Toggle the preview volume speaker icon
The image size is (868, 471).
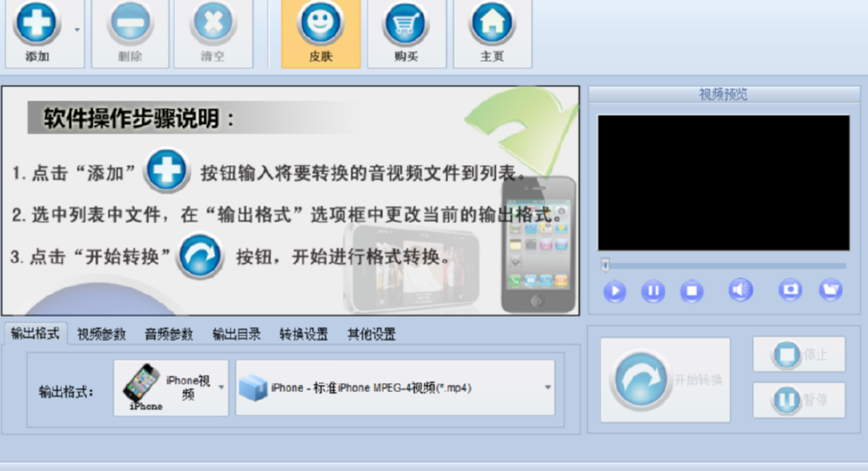pos(741,290)
